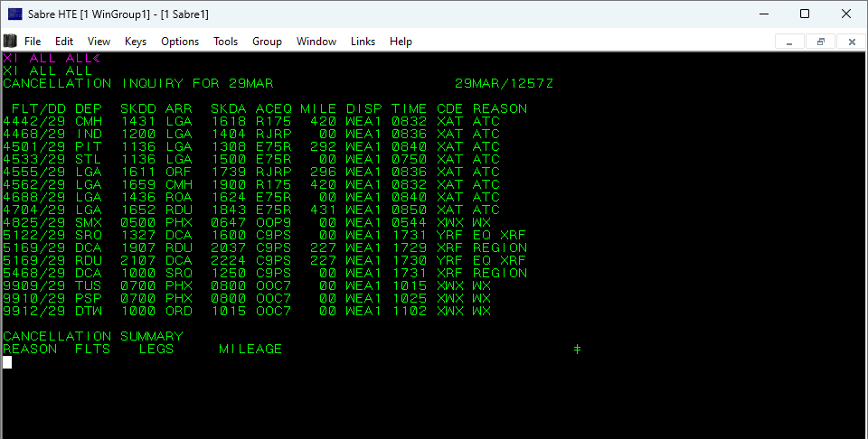Open the Options menu
The image size is (868, 439).
coord(180,42)
